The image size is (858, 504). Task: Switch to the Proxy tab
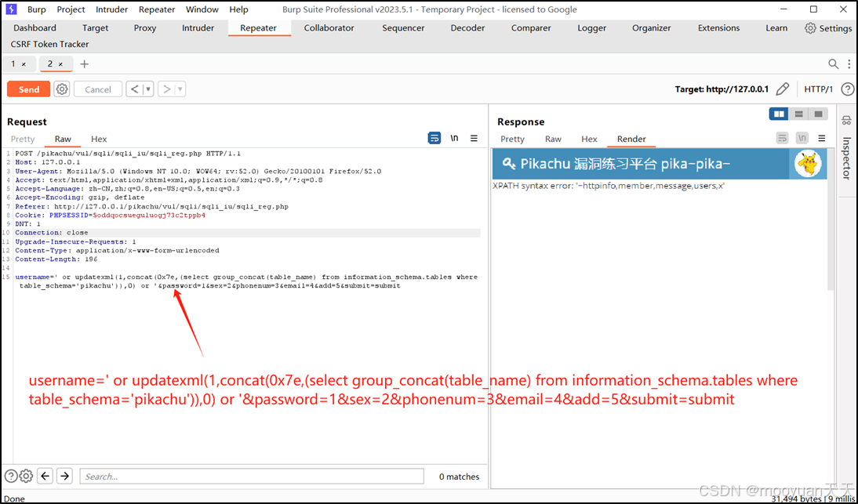tap(145, 28)
